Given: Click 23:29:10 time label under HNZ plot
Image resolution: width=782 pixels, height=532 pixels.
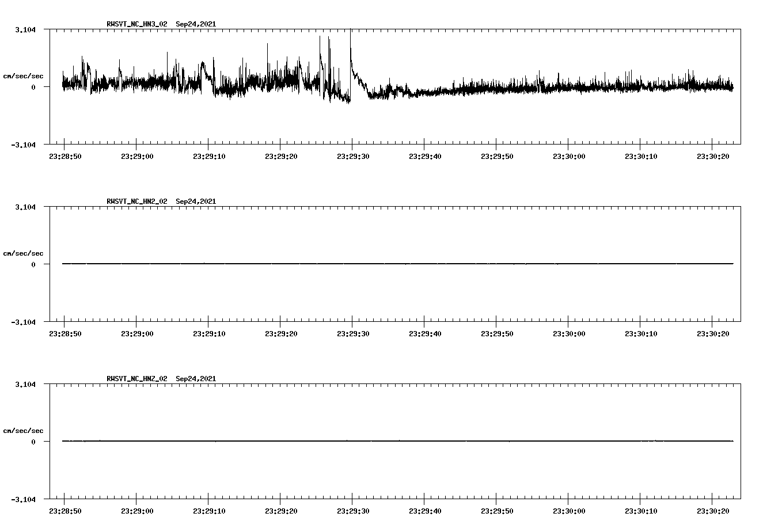Looking at the screenshot, I should click(208, 511).
